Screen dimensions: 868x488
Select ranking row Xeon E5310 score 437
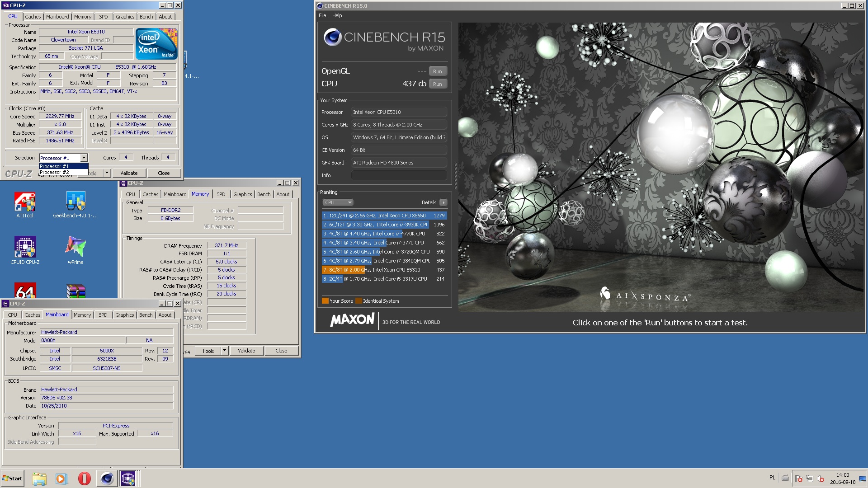tap(384, 270)
